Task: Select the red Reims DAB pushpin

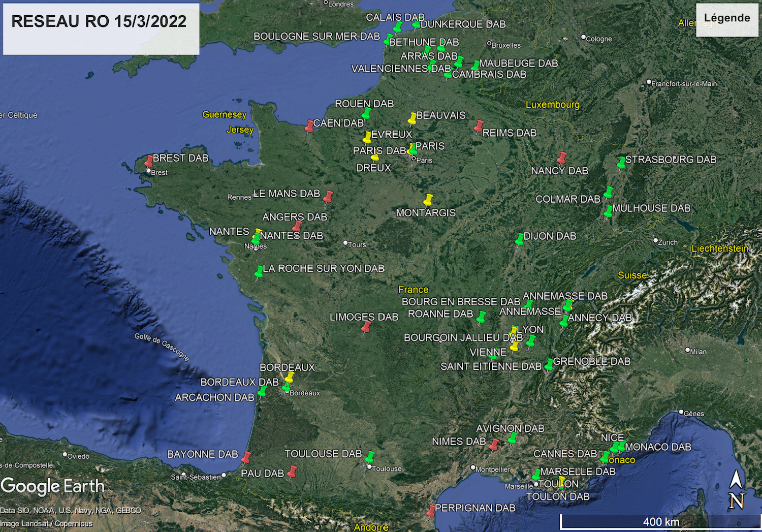Action: (x=479, y=126)
